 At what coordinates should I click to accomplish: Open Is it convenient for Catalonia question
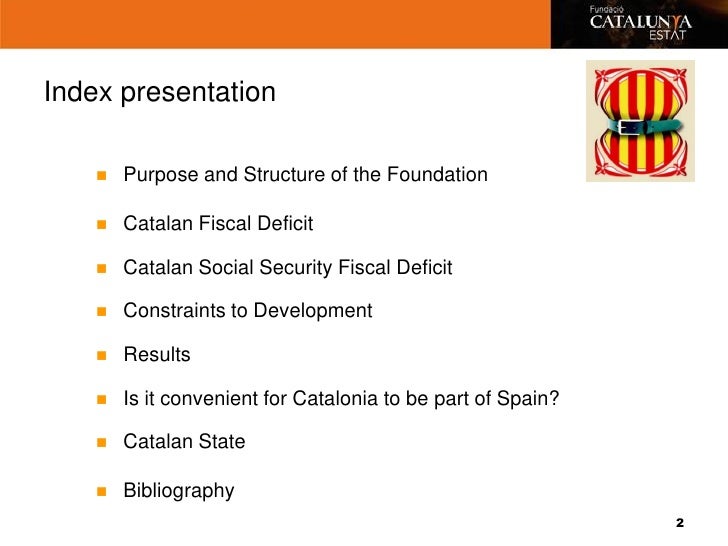tap(341, 399)
